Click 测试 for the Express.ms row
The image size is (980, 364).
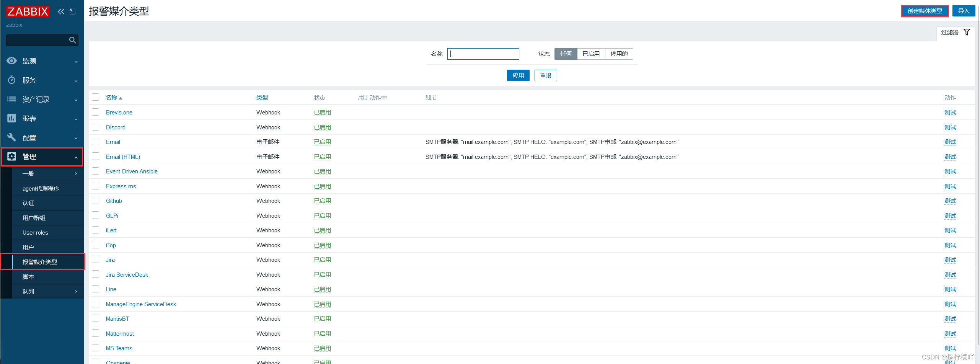950,186
